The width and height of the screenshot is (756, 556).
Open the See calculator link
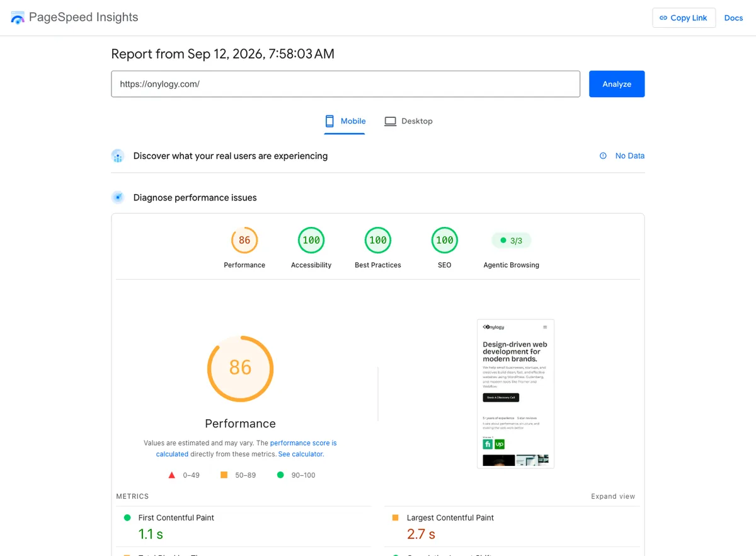301,454
